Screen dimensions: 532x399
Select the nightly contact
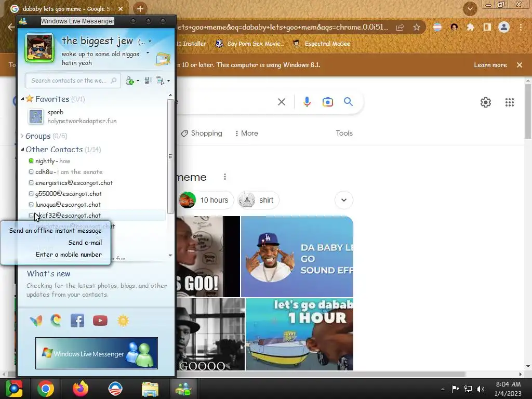tap(92, 161)
